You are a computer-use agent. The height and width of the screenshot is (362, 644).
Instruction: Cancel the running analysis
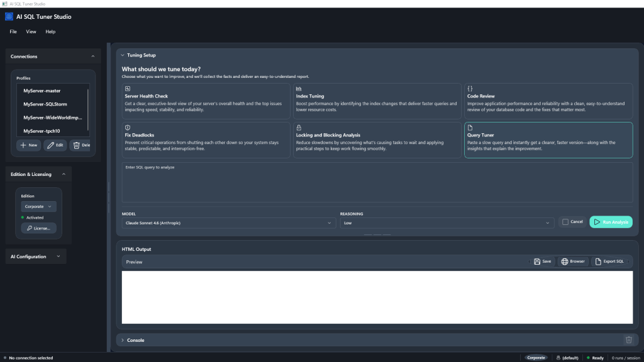point(572,222)
